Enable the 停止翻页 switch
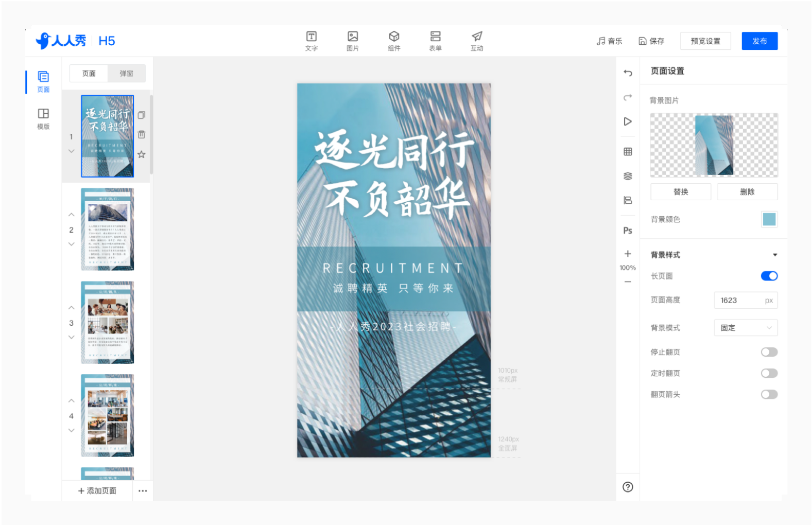The height and width of the screenshot is (527, 812). (x=769, y=352)
